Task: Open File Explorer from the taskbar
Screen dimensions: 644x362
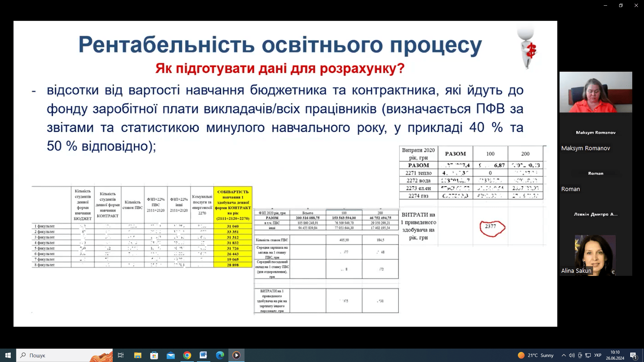Action: click(x=138, y=355)
